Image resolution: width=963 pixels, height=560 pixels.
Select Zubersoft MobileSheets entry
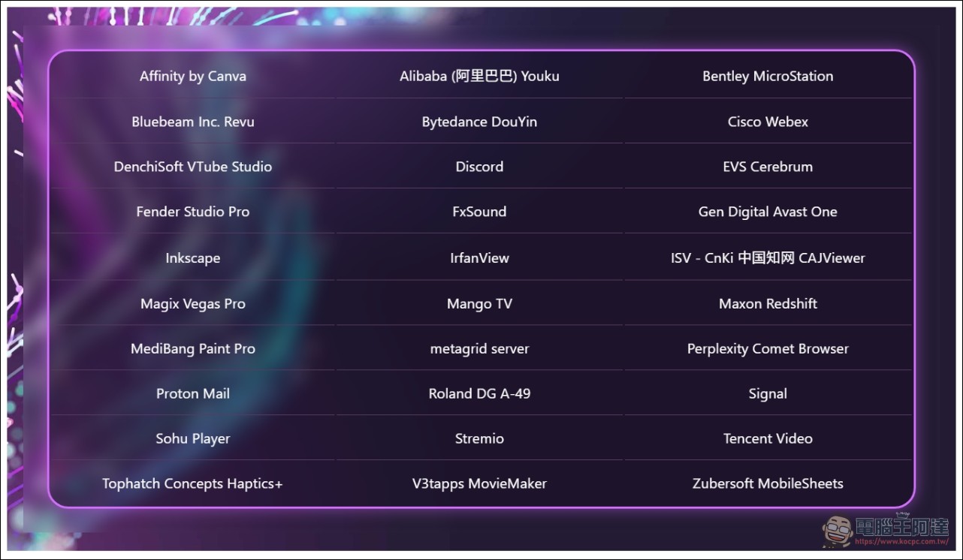click(x=768, y=483)
